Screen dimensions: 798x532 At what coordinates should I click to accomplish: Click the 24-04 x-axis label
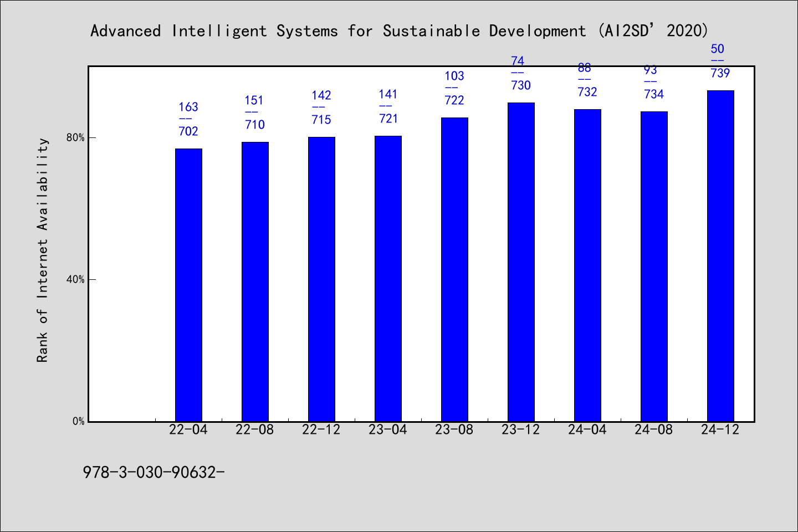coord(587,429)
